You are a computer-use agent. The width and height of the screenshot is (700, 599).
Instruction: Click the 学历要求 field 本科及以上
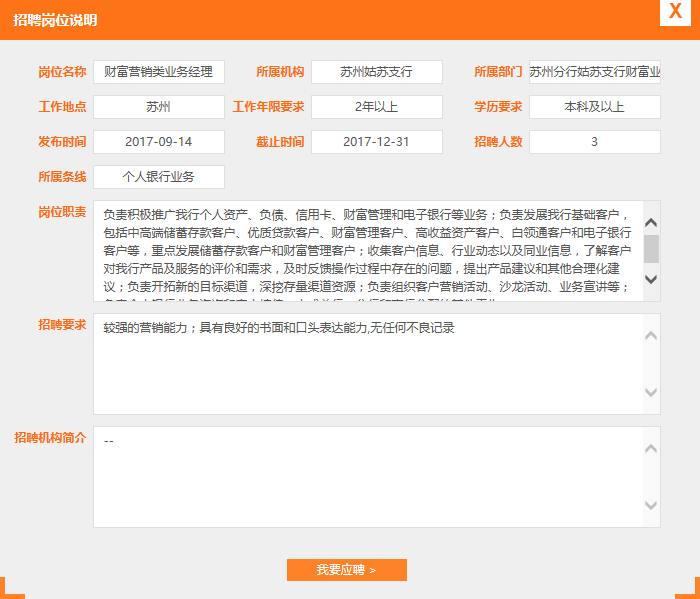point(594,107)
